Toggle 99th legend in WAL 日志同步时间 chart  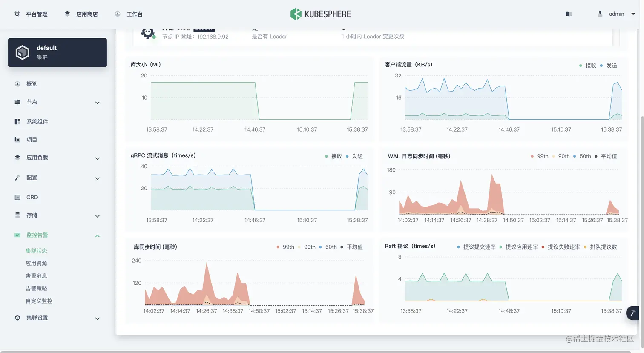click(x=540, y=156)
